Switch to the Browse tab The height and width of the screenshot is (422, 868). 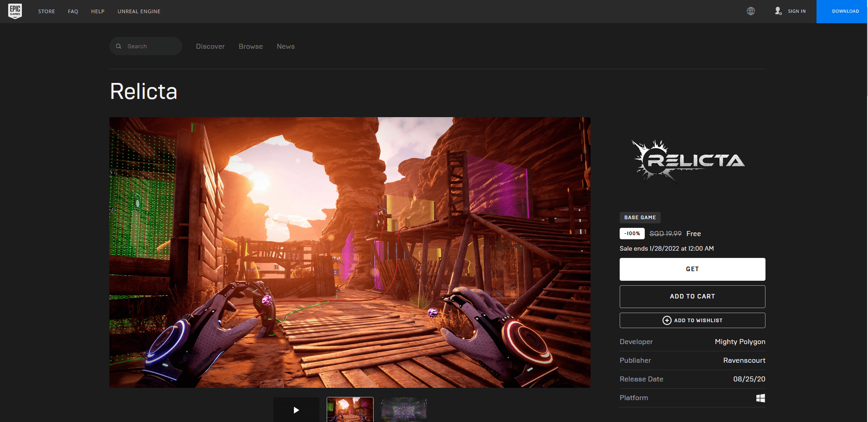pyautogui.click(x=251, y=46)
